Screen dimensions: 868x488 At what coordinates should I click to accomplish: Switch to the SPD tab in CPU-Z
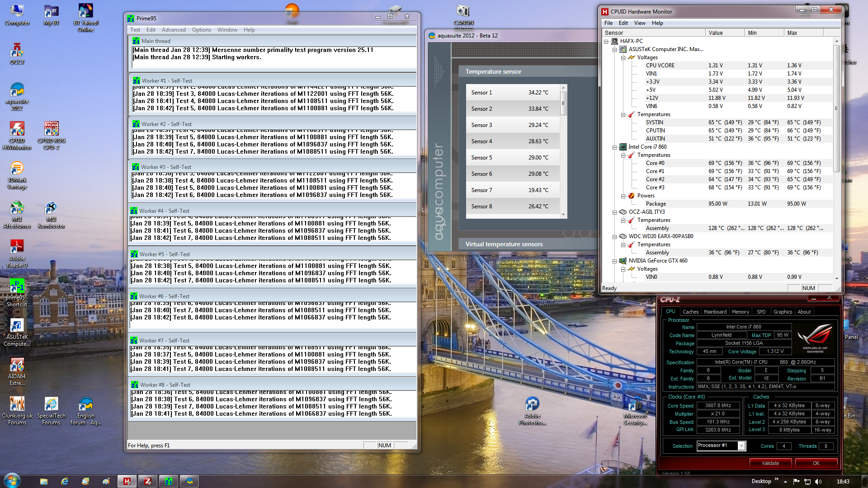[x=761, y=312]
